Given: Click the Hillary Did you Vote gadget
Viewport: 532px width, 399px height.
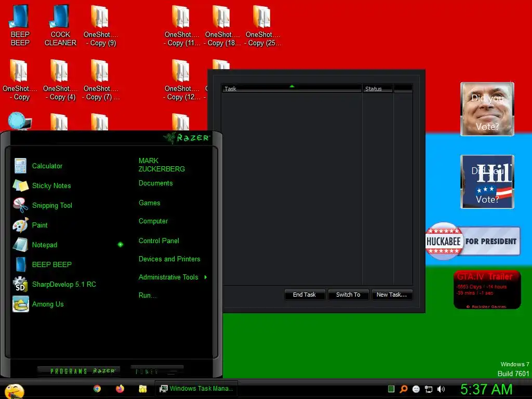Looking at the screenshot, I should (x=487, y=182).
